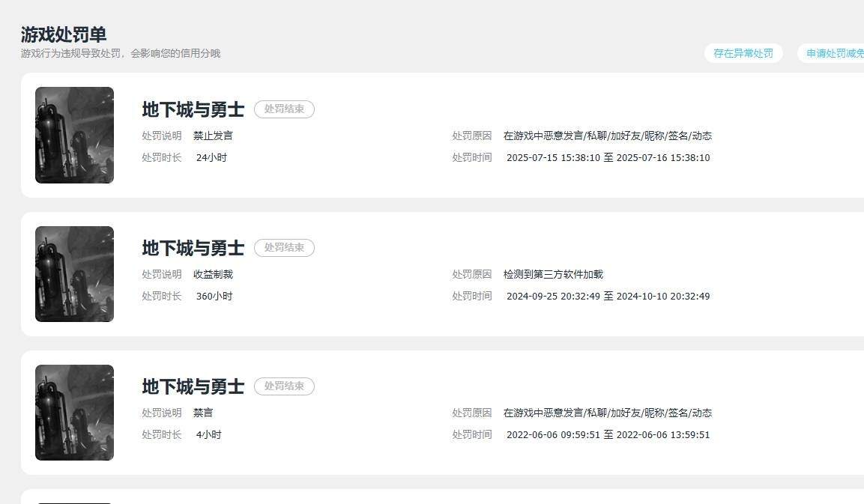Click the 2024-09-25 20:32:49 penalty time range

(608, 297)
